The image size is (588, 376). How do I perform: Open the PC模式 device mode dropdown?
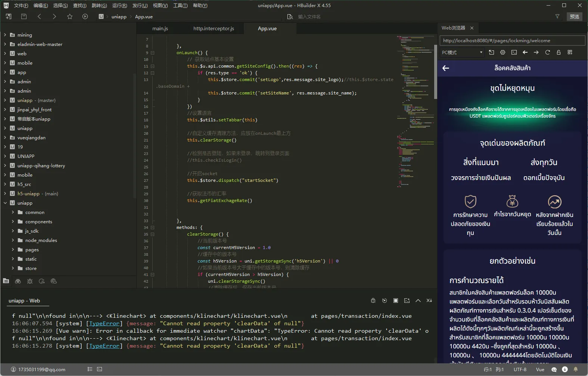tap(462, 52)
